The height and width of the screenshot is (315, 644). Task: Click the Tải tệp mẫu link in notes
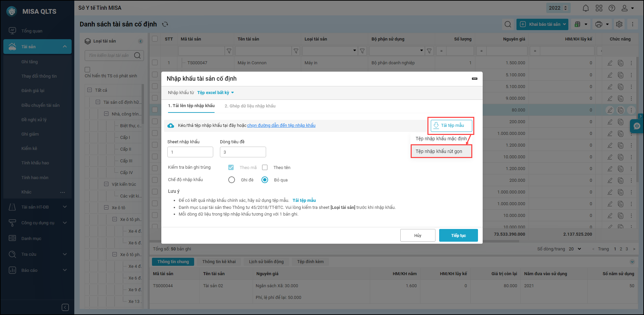[304, 201]
